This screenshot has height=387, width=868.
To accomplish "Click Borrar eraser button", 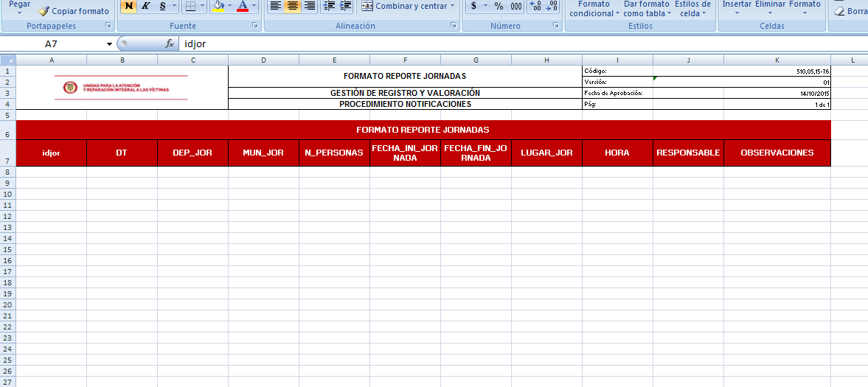I will [850, 11].
